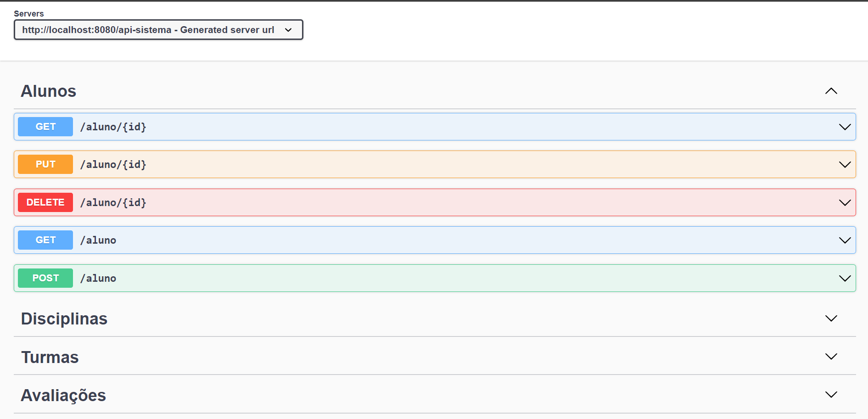This screenshot has height=419, width=868.
Task: Expand the GET /aluno row arrow
Action: (845, 240)
